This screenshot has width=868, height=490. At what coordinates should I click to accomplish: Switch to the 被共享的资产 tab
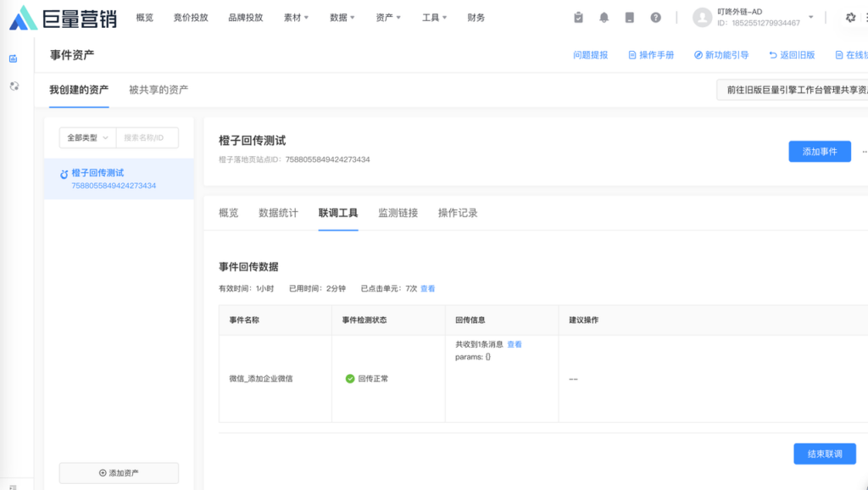click(159, 90)
